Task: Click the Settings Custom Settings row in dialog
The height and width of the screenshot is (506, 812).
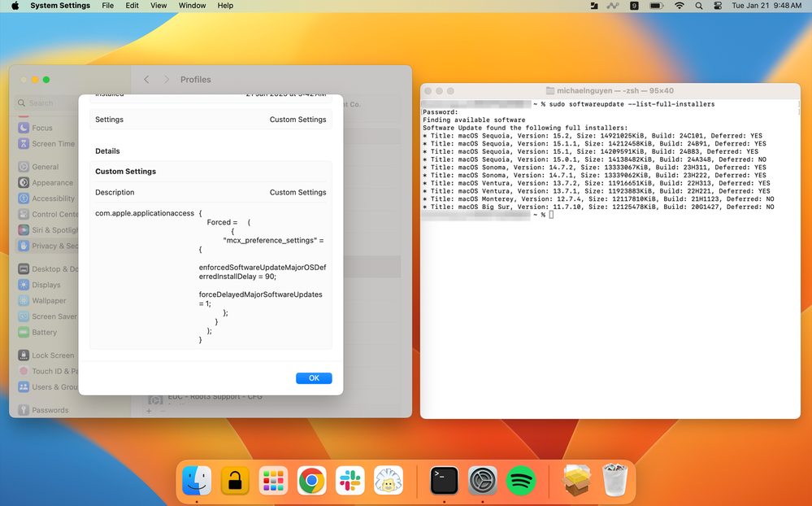Action: pos(211,120)
